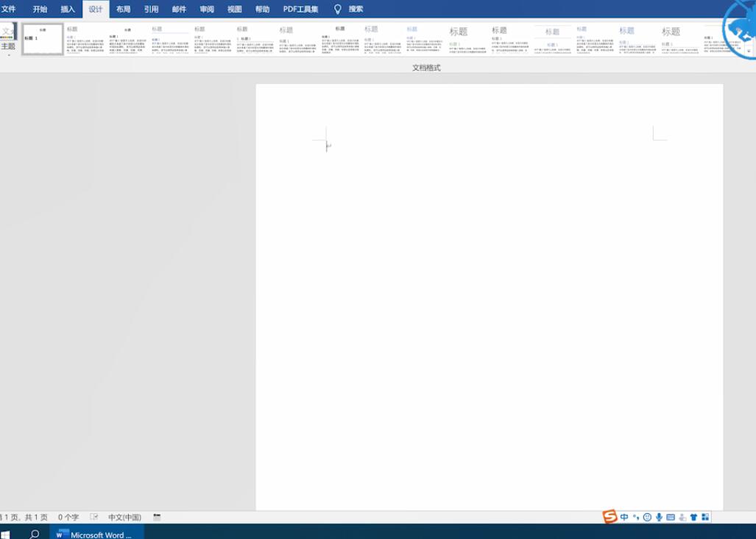Click the taskbar search magnifier icon

point(35,534)
